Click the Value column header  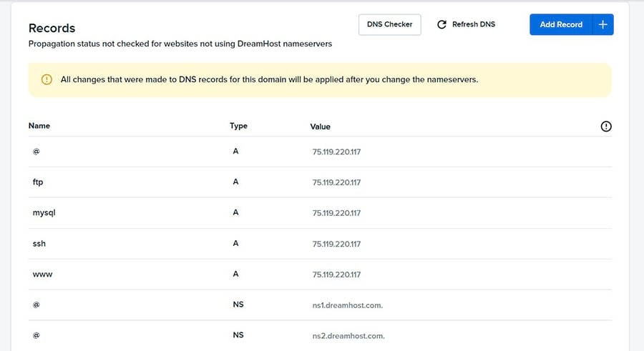pos(320,127)
